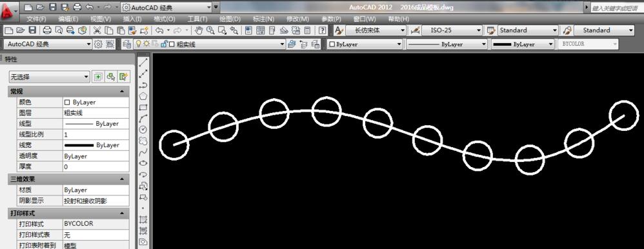Click the 阴影显示 value 投射和接收阴影

tap(96, 201)
